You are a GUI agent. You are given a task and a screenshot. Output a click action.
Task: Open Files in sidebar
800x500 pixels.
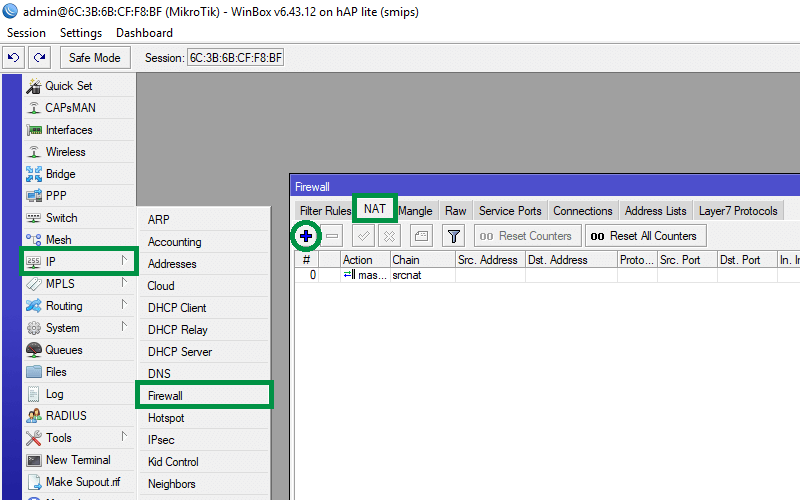click(79, 371)
